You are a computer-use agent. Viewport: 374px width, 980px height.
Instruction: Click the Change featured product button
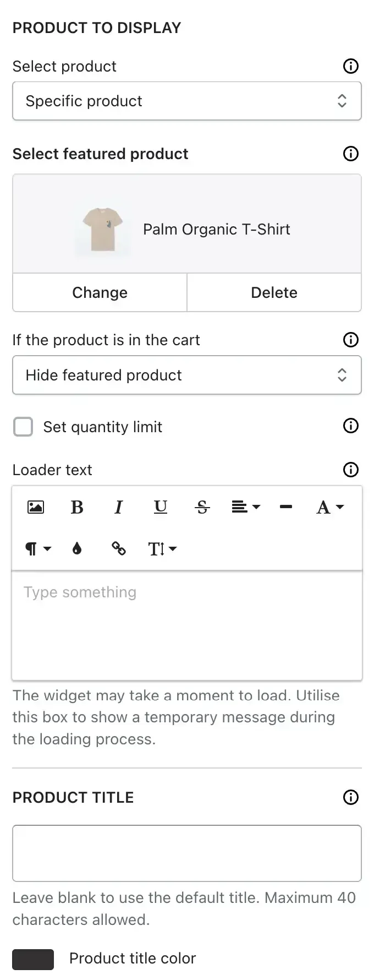100,292
